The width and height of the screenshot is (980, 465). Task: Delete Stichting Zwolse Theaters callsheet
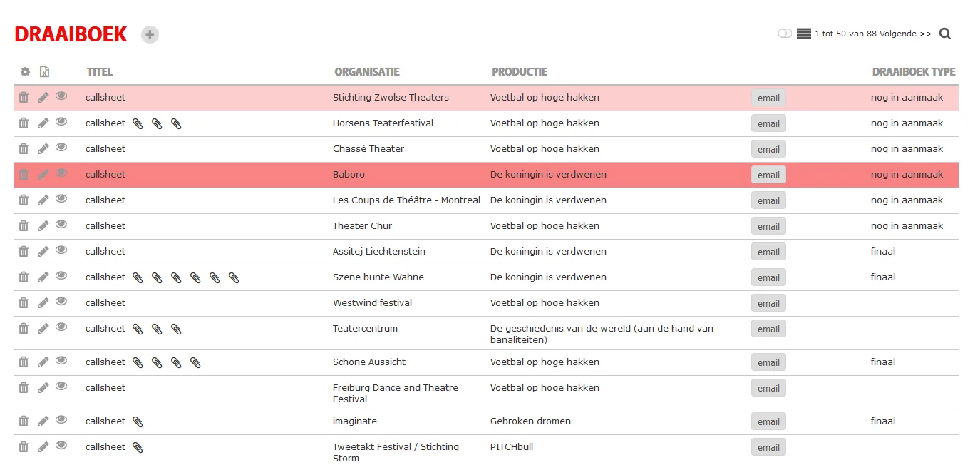(x=24, y=98)
